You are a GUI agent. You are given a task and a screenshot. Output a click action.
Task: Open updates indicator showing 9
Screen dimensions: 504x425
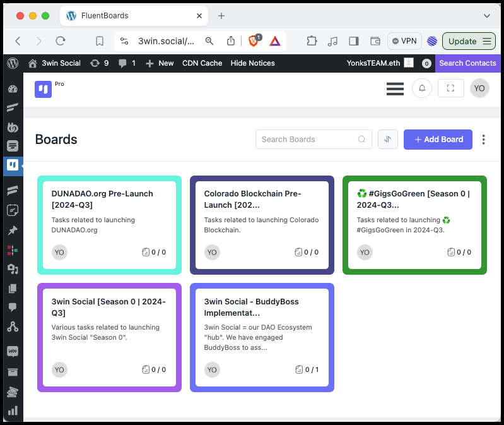pos(99,63)
